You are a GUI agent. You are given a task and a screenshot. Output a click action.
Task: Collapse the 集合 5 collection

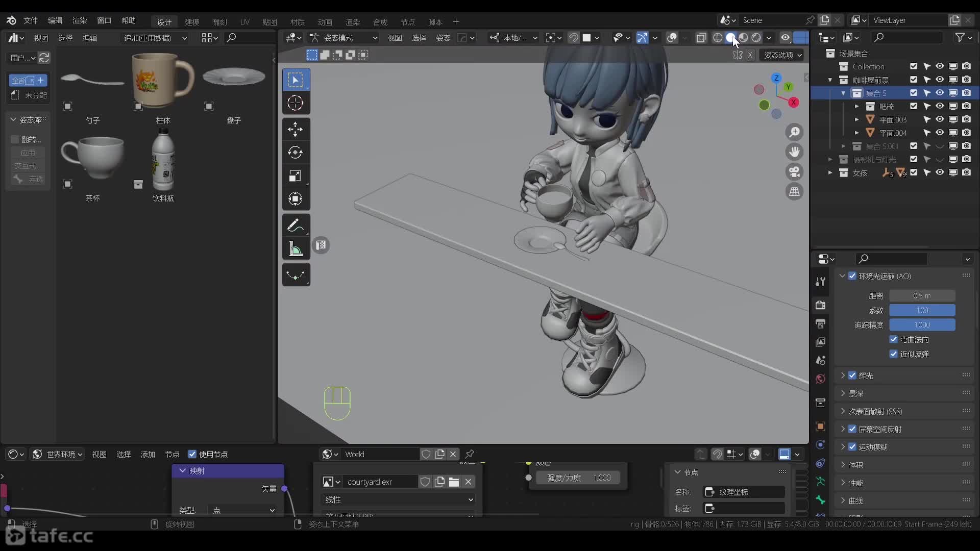click(x=843, y=93)
